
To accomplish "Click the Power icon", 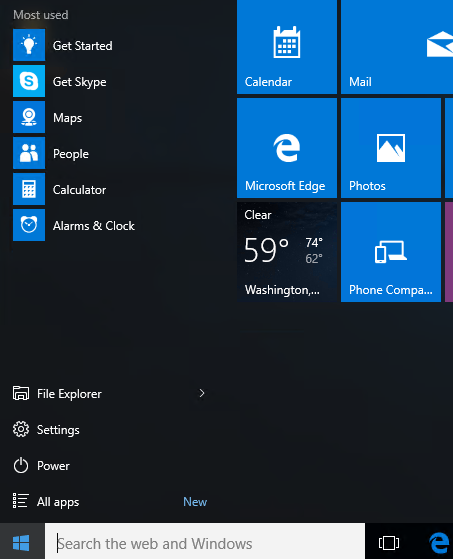I will tap(21, 466).
